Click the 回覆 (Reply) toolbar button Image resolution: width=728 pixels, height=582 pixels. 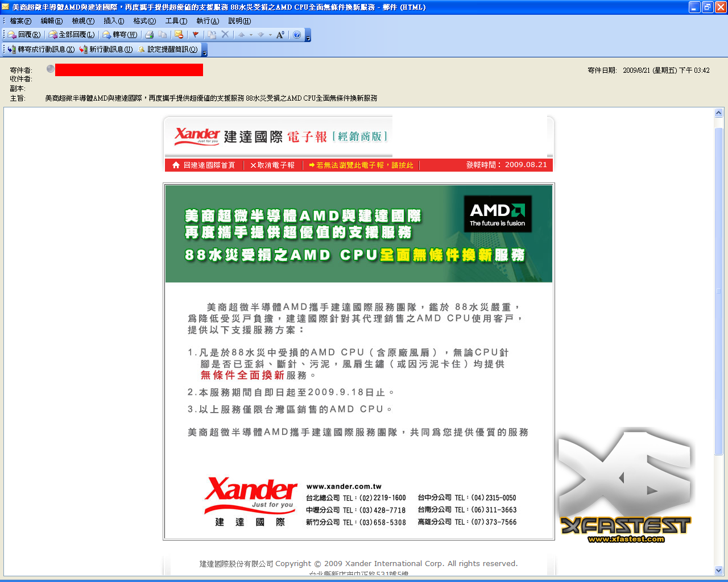tap(24, 35)
